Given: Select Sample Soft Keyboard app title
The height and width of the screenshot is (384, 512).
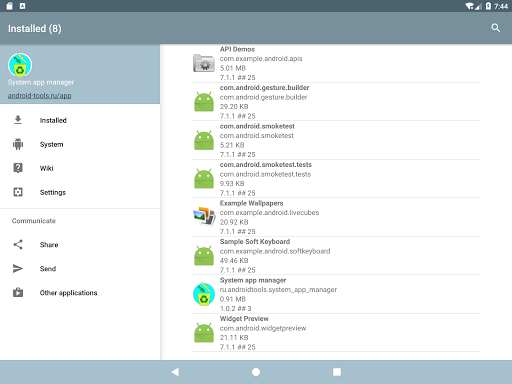Looking at the screenshot, I should (x=255, y=242).
